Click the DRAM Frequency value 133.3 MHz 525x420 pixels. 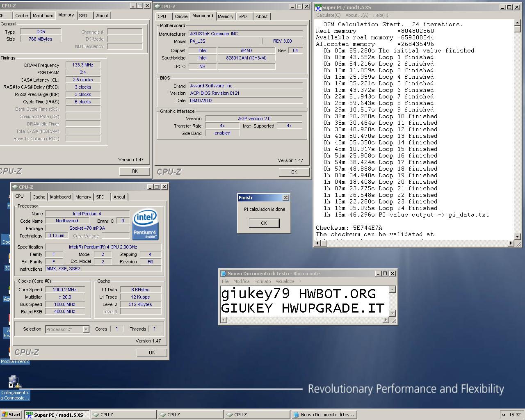(83, 65)
